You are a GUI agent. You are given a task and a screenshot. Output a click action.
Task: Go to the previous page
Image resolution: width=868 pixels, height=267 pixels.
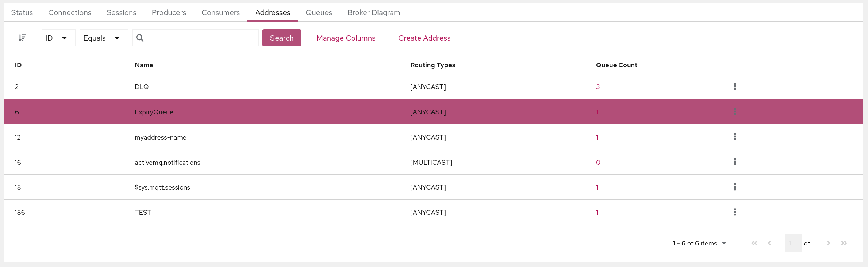click(x=769, y=243)
